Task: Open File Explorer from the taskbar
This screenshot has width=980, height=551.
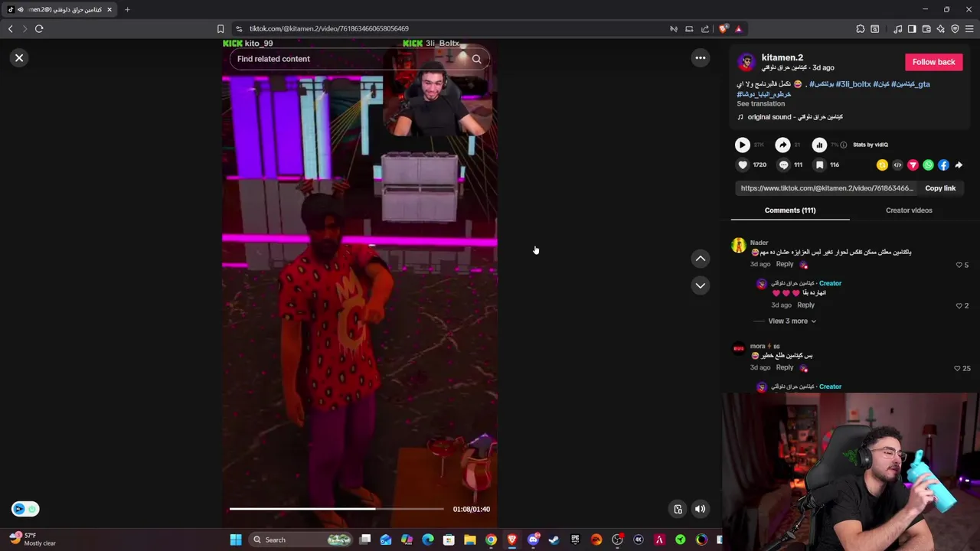Action: [470, 540]
